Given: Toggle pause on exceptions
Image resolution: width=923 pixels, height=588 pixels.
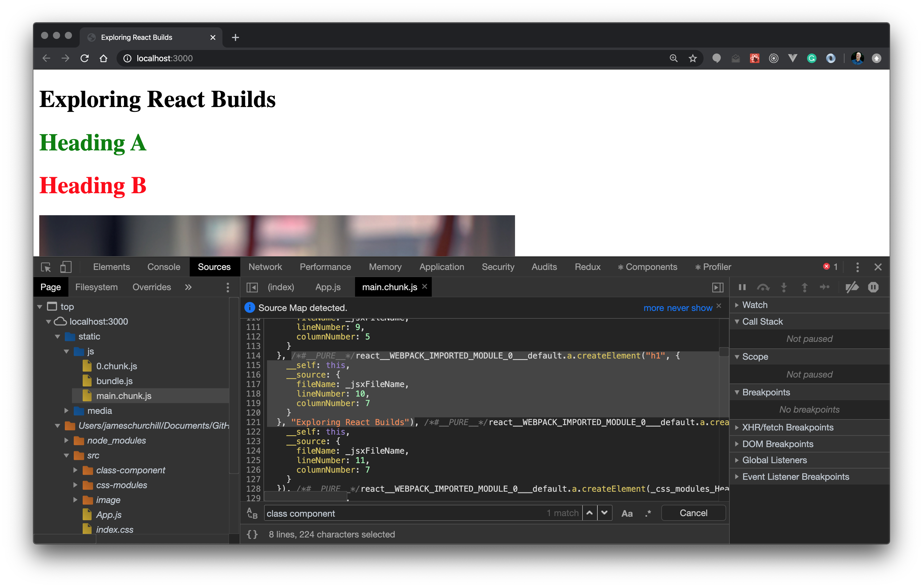Looking at the screenshot, I should (x=873, y=287).
